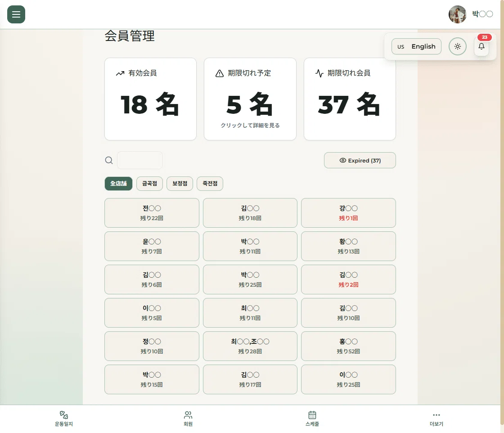Open member 전○○ with 残り22回
Viewport: 504px width, 433px height.
tap(152, 213)
